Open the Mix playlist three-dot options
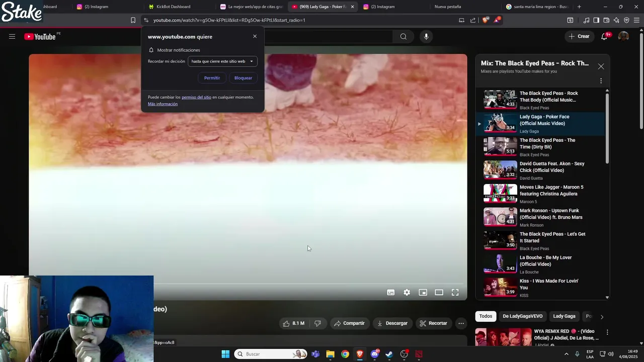644x362 pixels. (601, 81)
